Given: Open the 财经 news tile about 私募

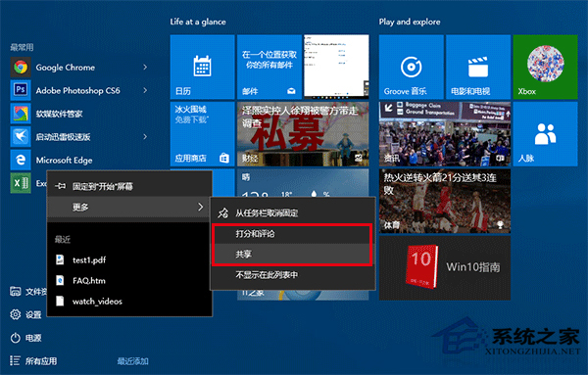Looking at the screenshot, I should tap(303, 134).
